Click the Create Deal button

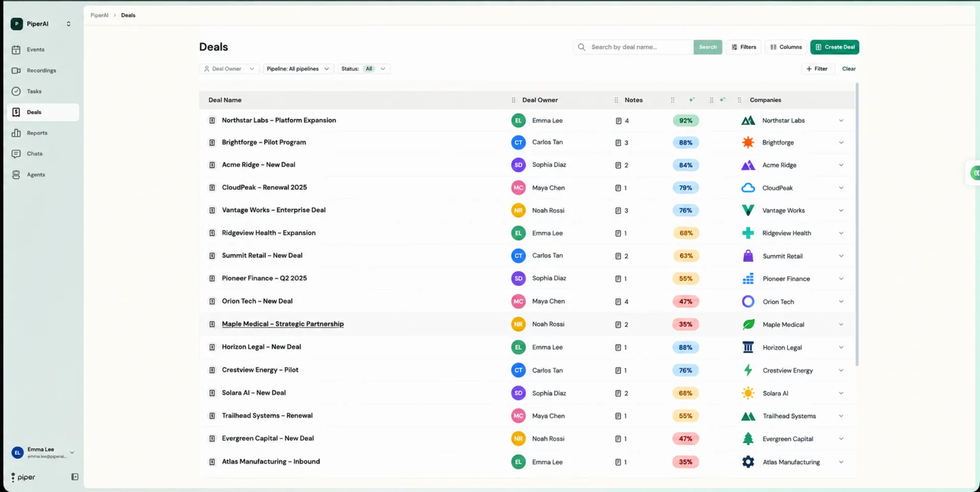(x=835, y=47)
